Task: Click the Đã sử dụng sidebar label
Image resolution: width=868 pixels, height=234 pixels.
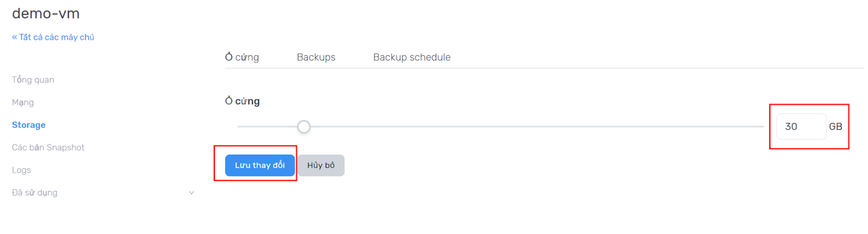Action: (35, 192)
